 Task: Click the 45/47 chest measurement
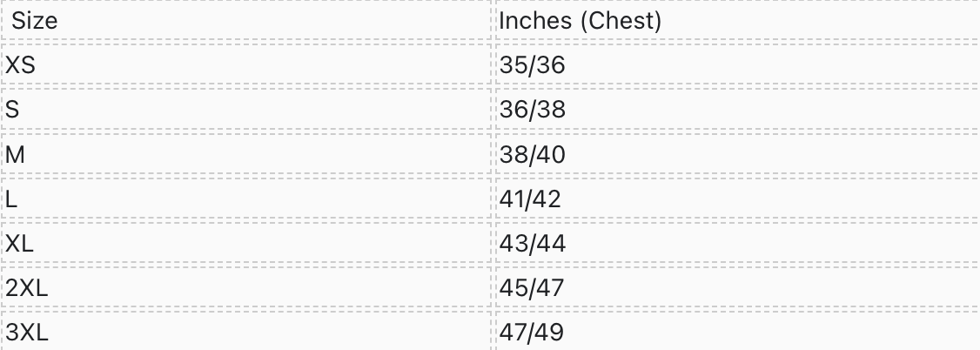pos(533,289)
